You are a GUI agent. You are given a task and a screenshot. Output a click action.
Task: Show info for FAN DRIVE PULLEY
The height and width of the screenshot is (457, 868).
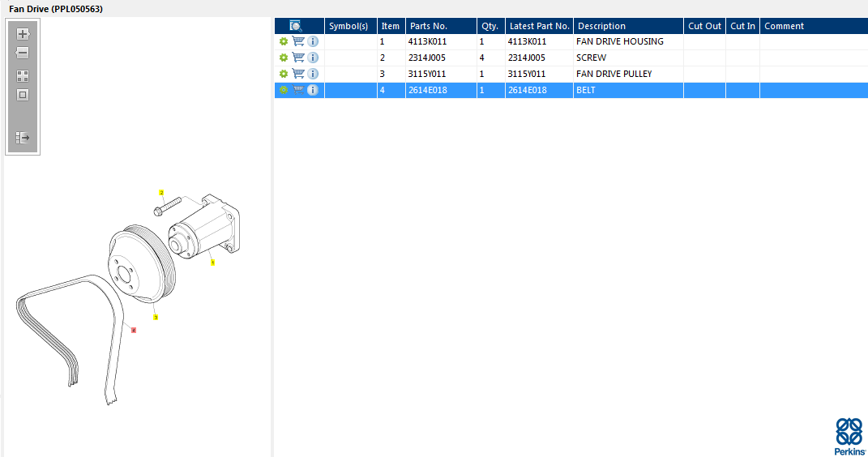tap(313, 74)
